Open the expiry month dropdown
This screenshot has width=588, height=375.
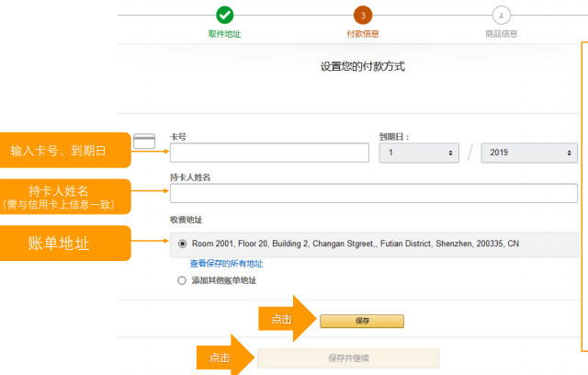coord(419,153)
